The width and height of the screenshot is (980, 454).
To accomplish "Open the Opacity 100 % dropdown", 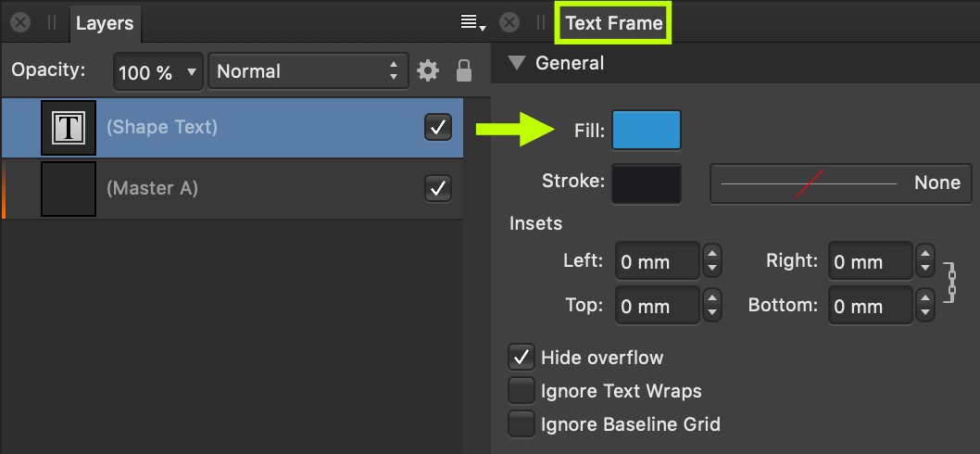I will pos(158,72).
